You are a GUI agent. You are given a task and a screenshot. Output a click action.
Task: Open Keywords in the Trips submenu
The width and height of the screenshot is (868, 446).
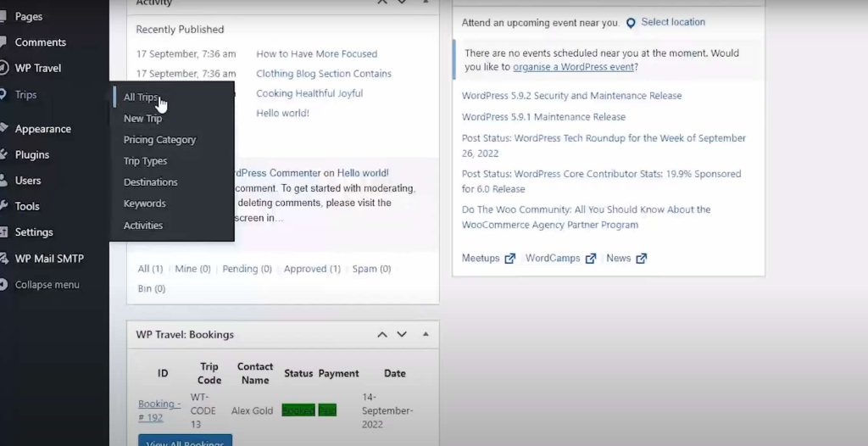pyautogui.click(x=144, y=203)
